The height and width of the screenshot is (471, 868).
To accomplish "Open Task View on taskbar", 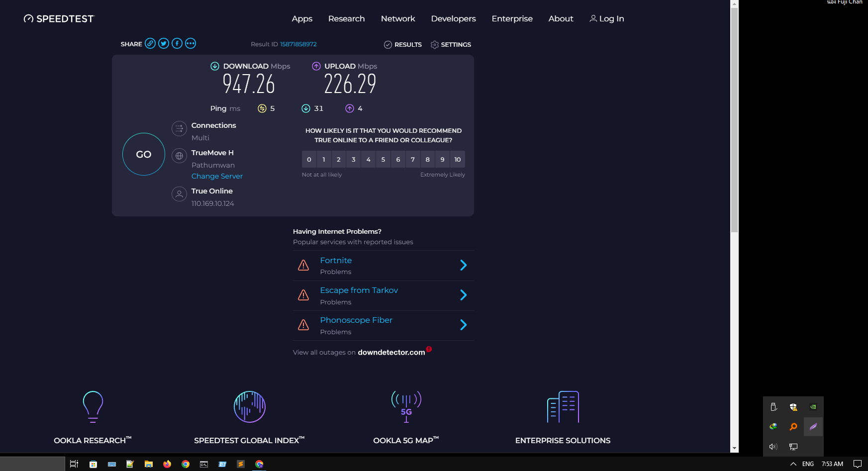I will [x=74, y=464].
